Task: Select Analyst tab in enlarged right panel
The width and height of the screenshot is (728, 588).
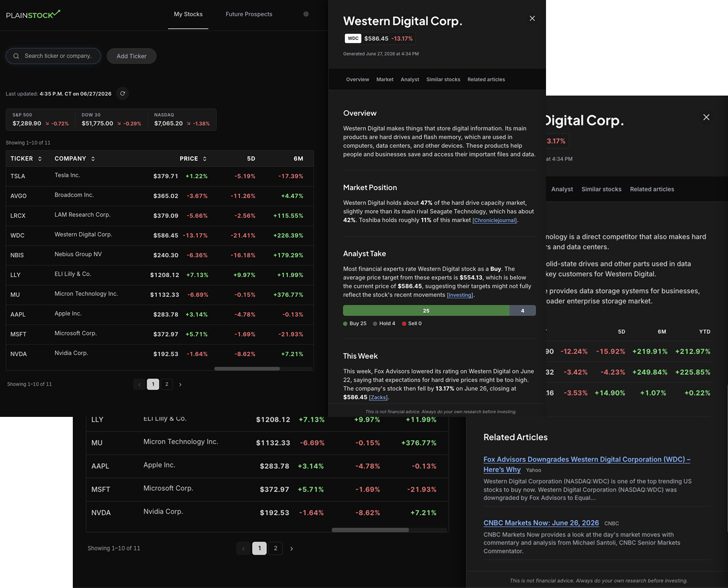Action: point(562,189)
